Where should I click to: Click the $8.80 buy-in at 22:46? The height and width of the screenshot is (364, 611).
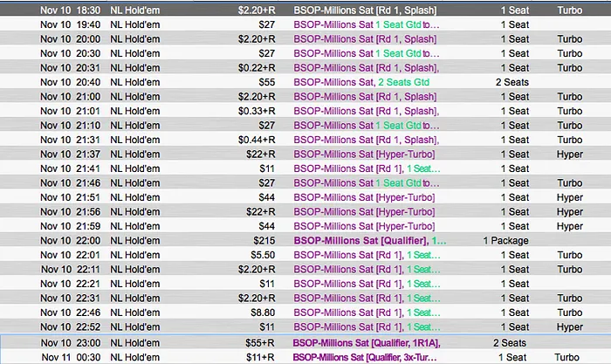coord(263,312)
